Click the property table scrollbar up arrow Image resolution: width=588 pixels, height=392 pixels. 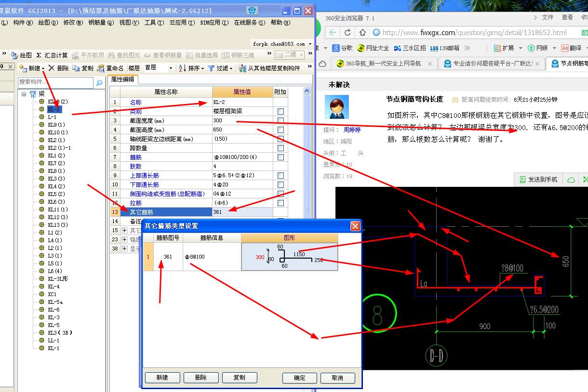pyautogui.click(x=307, y=91)
